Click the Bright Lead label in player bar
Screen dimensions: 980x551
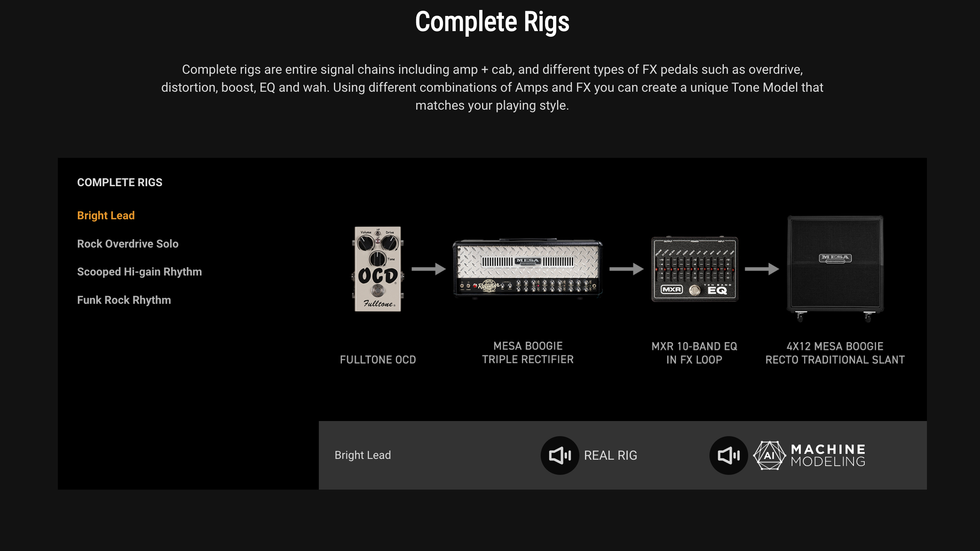363,455
